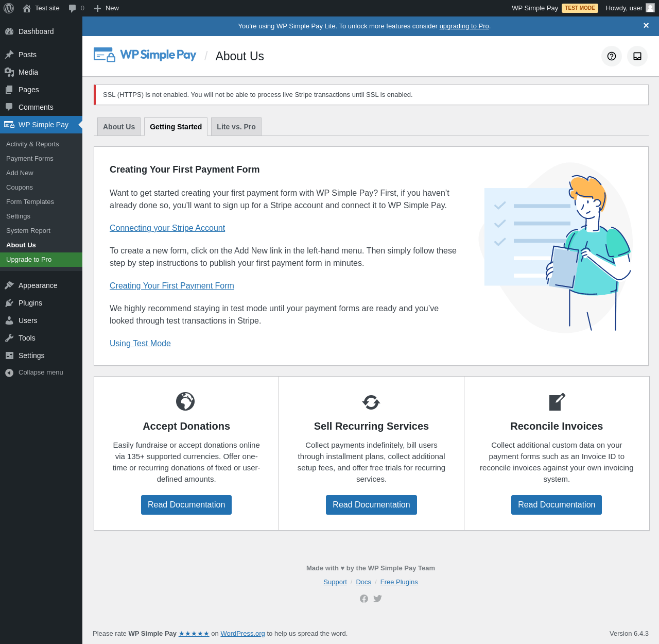Click the Dashboard gauge icon
The width and height of the screenshot is (659, 644).
9,31
